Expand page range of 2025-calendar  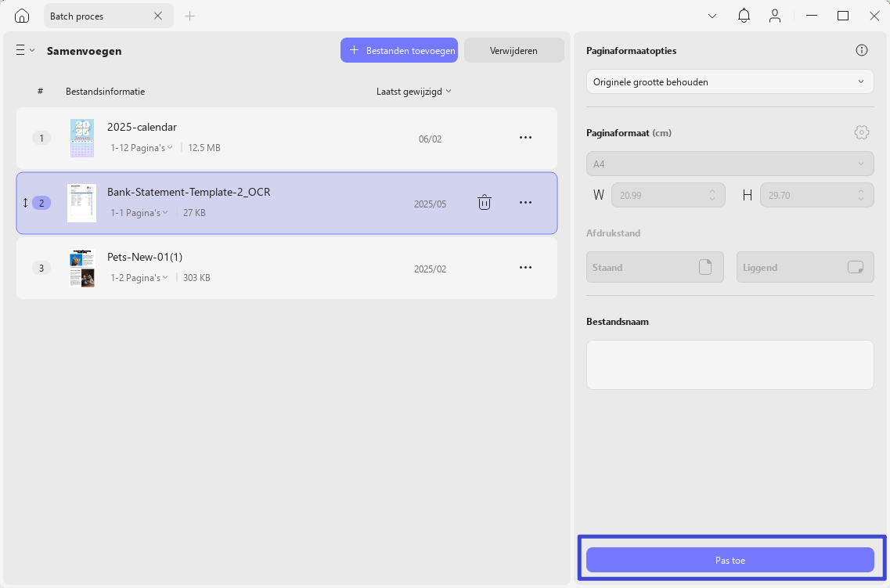142,148
